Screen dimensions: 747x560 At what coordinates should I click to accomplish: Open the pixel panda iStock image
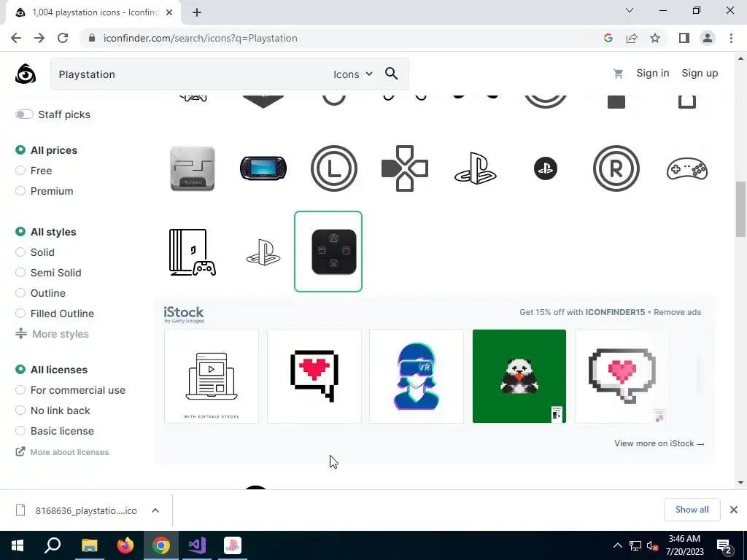coord(519,376)
